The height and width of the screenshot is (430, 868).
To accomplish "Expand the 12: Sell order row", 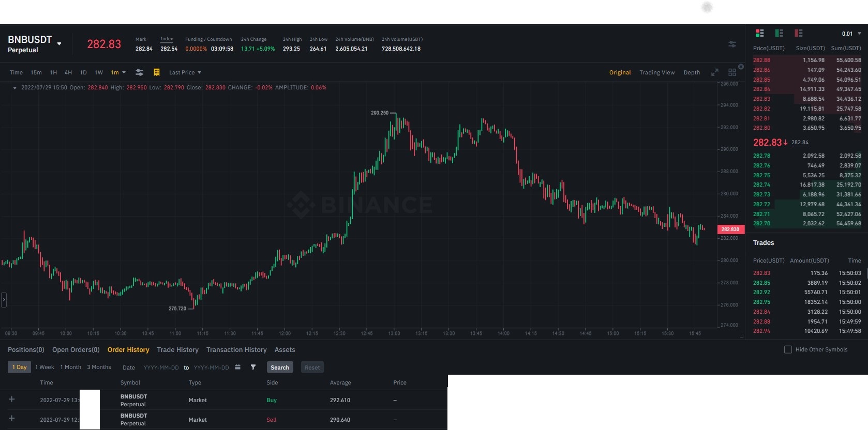I will click(x=11, y=418).
